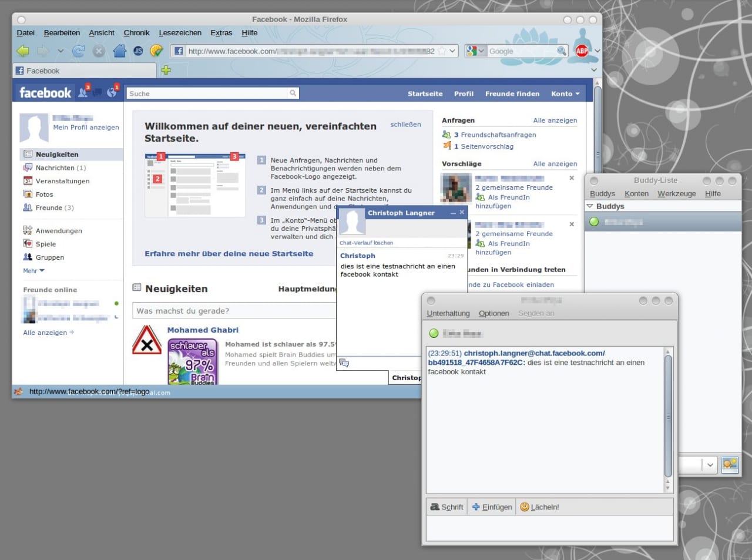The height and width of the screenshot is (560, 752).
Task: Click Freunde finden link
Action: coord(512,94)
